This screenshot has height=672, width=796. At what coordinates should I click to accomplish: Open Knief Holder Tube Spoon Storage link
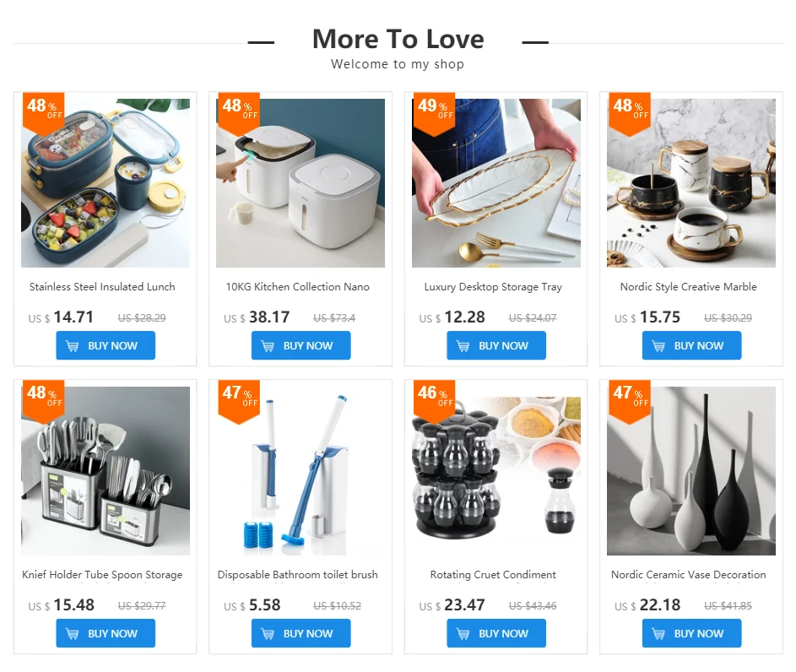102,575
